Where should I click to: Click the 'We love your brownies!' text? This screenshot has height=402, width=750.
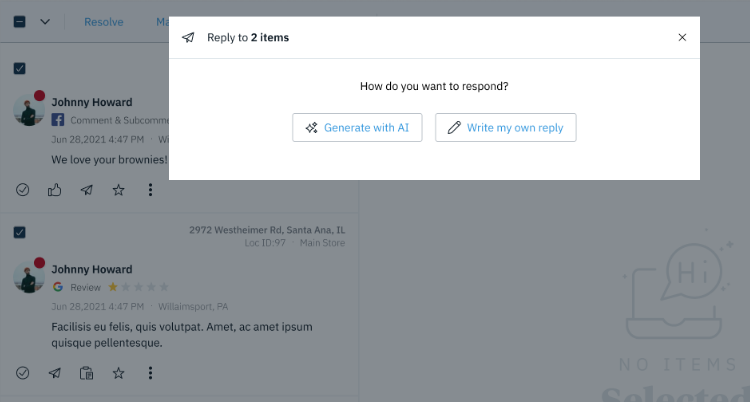[x=110, y=159]
